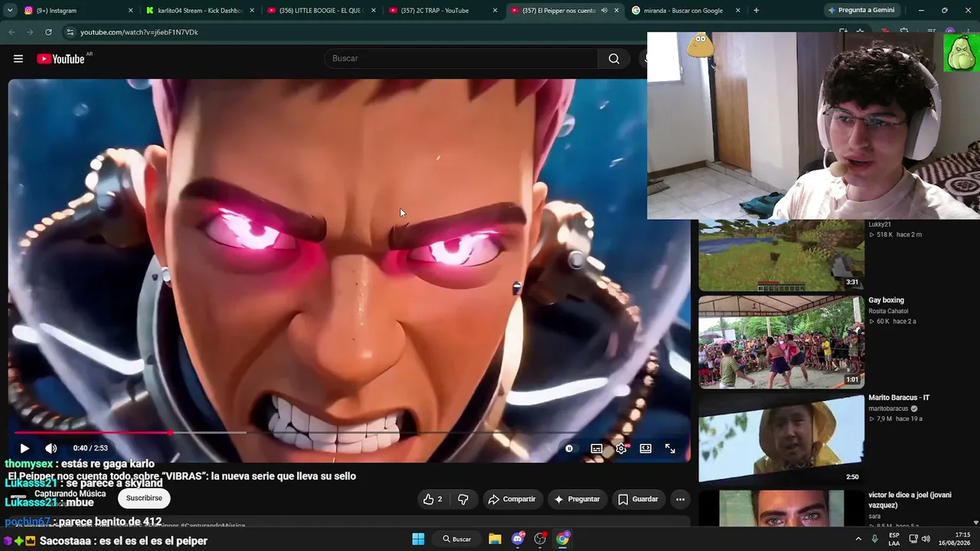
Task: Open the ESP LAA language switcher
Action: pyautogui.click(x=894, y=539)
